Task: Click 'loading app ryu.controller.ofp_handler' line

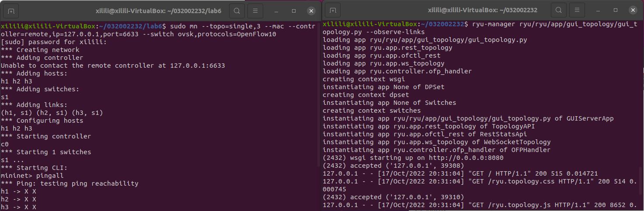Action: point(397,71)
